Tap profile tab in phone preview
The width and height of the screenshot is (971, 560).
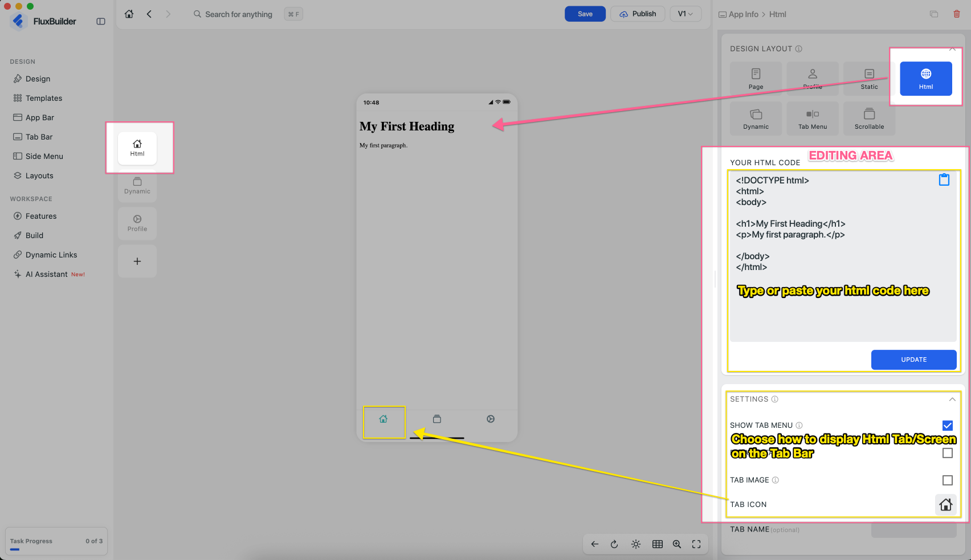[x=491, y=419]
